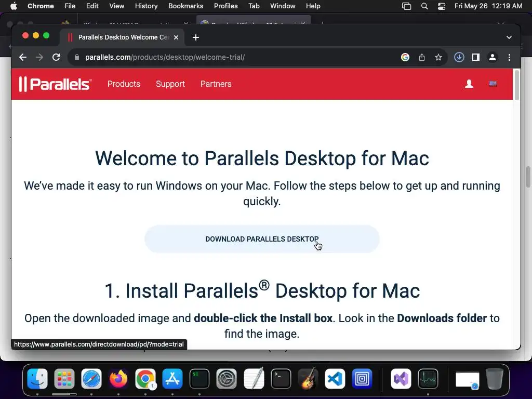Launch Visual Studio from the Dock
This screenshot has height=399, width=532.
coord(401,378)
